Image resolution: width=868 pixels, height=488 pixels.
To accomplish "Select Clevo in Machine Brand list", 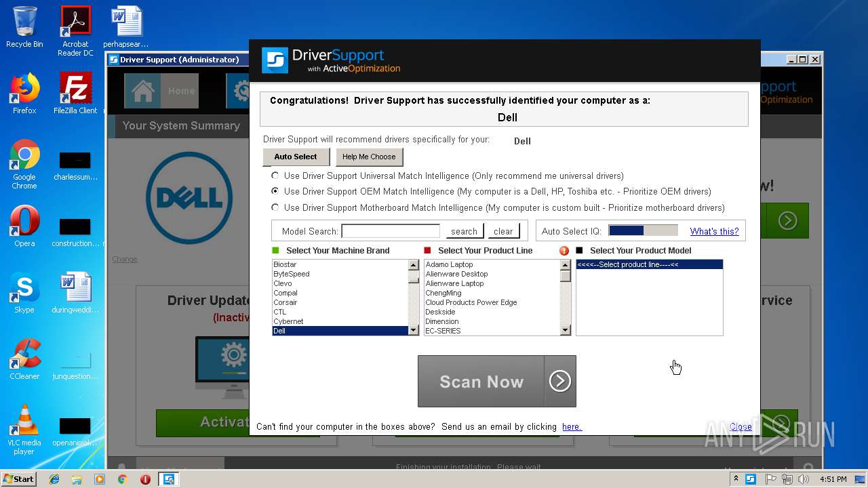I will pyautogui.click(x=339, y=283).
